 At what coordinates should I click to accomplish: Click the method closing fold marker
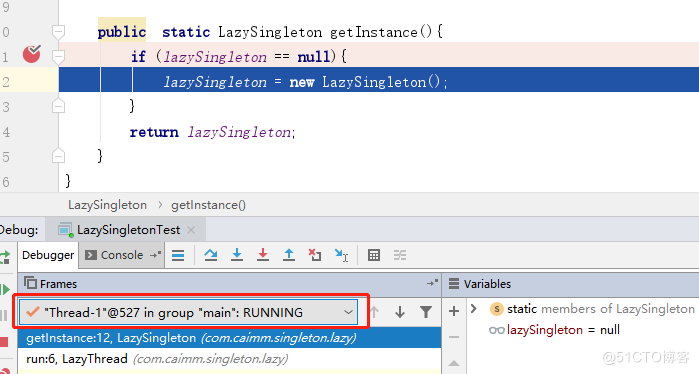coord(58,156)
